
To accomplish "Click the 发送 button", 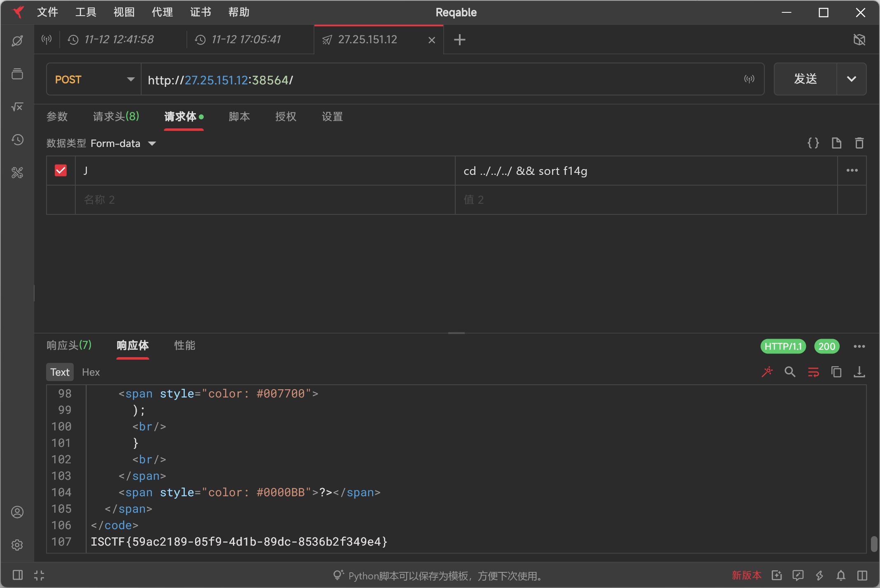I will [805, 79].
